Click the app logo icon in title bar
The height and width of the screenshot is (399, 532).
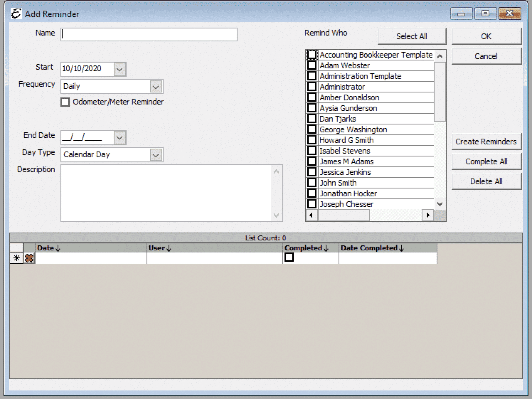16,14
